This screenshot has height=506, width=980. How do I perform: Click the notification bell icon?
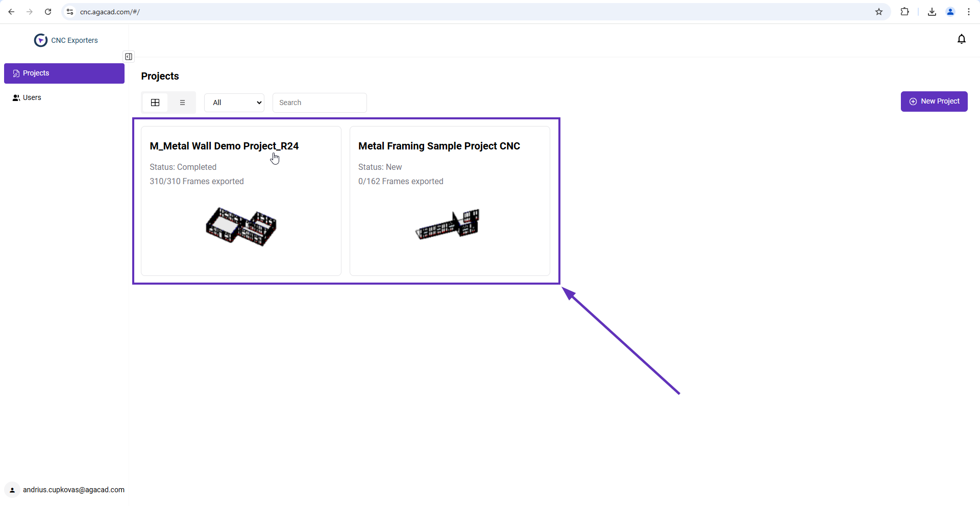(x=961, y=39)
